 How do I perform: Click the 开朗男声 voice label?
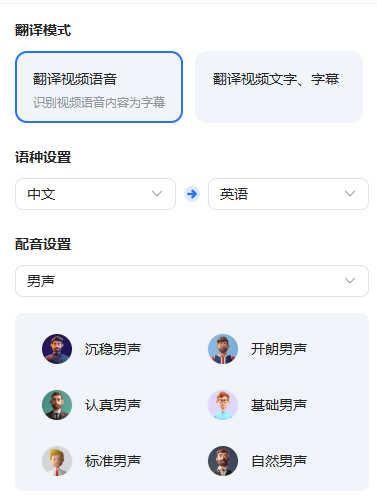(x=279, y=349)
